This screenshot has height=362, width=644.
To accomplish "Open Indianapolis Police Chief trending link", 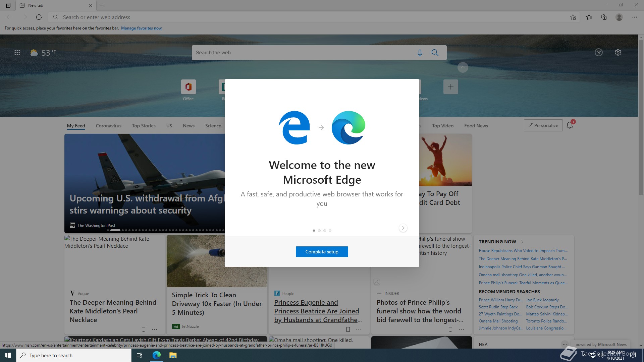I will [x=522, y=267].
